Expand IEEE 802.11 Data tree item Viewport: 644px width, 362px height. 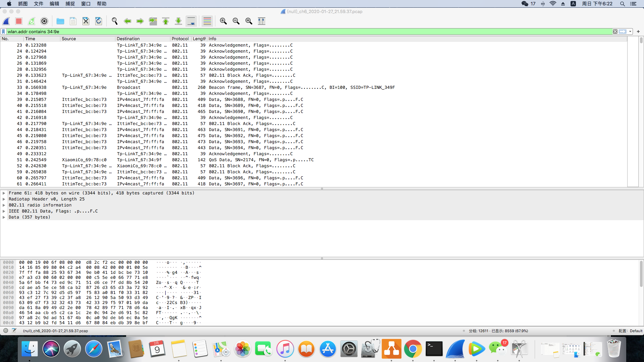click(x=4, y=211)
